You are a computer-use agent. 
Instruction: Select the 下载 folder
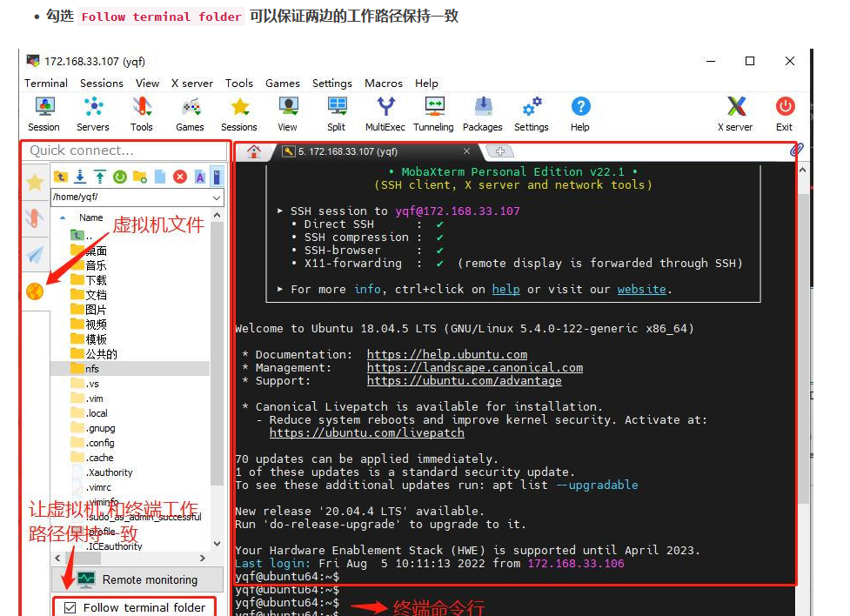[x=89, y=280]
